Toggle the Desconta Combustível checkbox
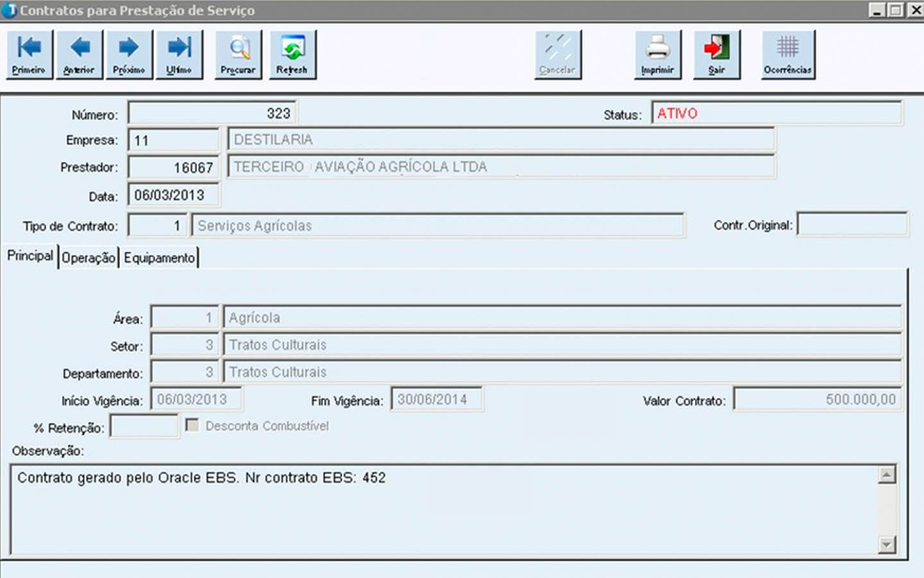Image resolution: width=924 pixels, height=578 pixels. point(192,425)
